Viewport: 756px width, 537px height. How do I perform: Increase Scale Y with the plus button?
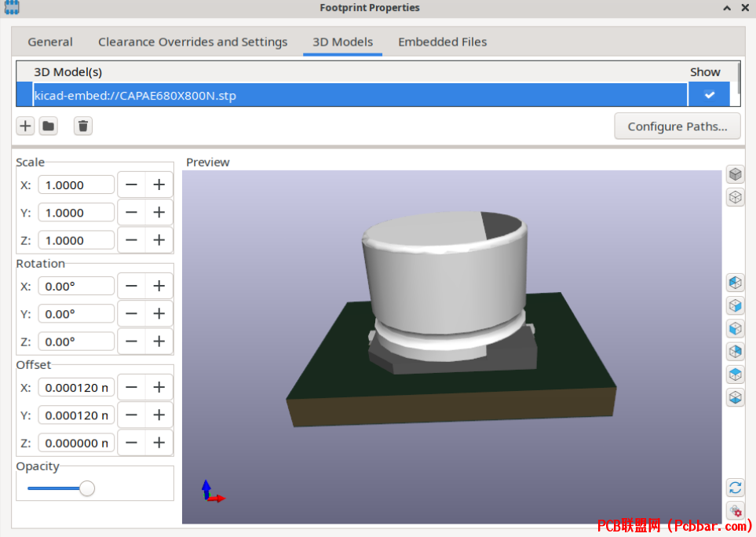[159, 213]
